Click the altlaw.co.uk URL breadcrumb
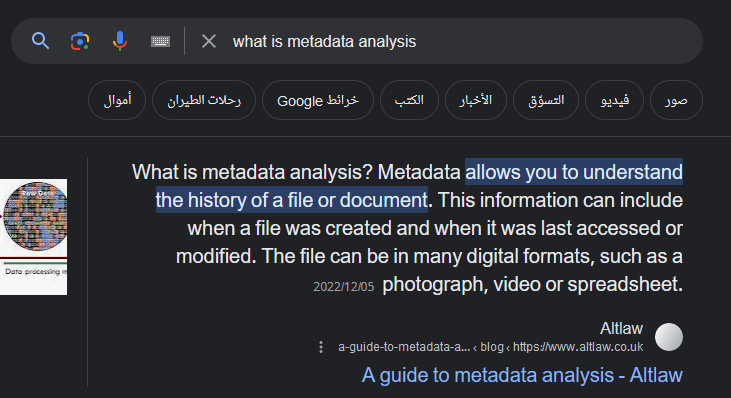Image resolution: width=731 pixels, height=398 pixels. [x=490, y=347]
